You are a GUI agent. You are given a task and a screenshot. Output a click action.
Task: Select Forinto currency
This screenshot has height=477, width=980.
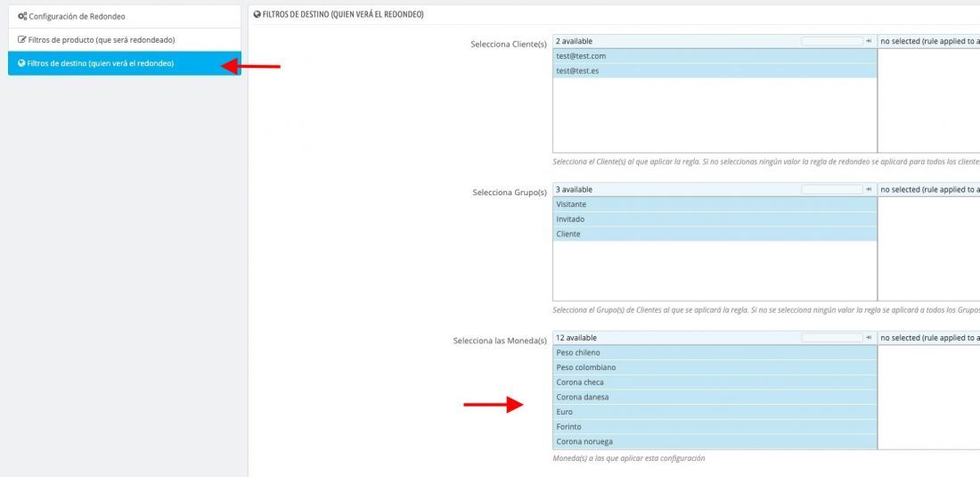coord(715,426)
